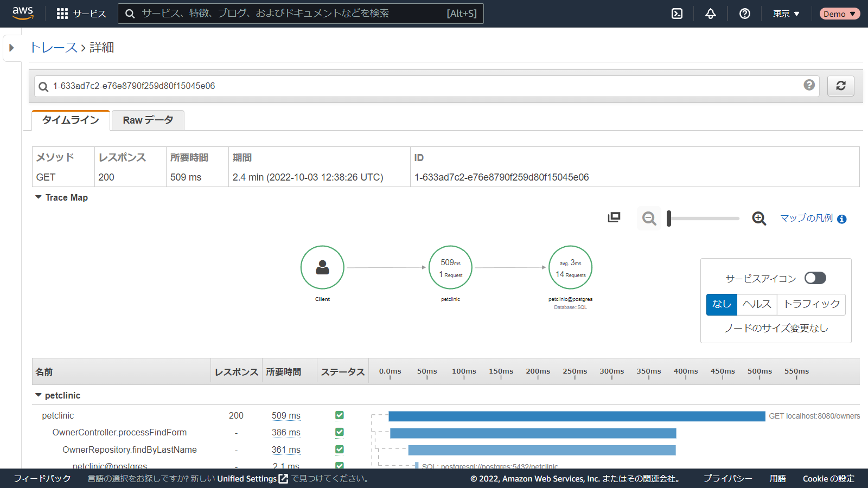Open the マップの凡例 link

(x=806, y=218)
